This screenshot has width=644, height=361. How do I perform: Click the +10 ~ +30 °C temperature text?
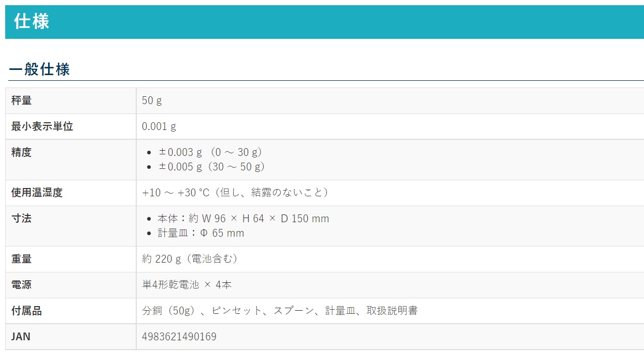[x=235, y=193]
